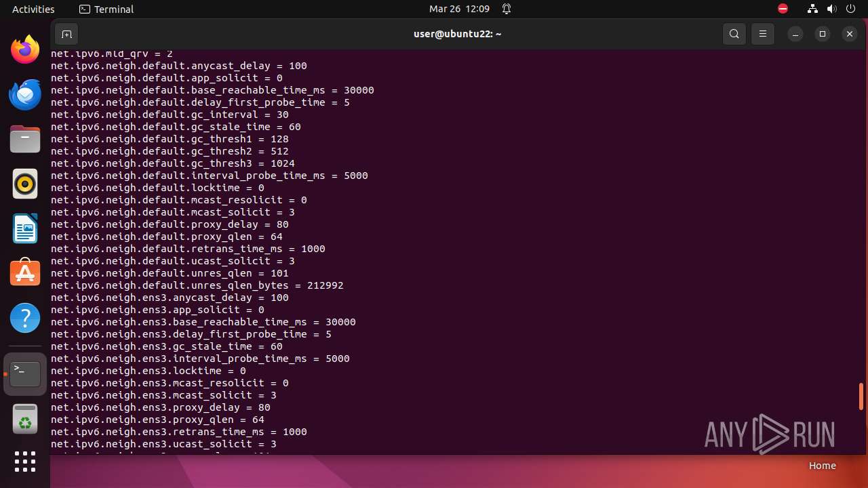This screenshot has height=488, width=868.
Task: Click 'net.ipv6.neigh.ens3.anycast_delay = 100'
Action: click(170, 298)
